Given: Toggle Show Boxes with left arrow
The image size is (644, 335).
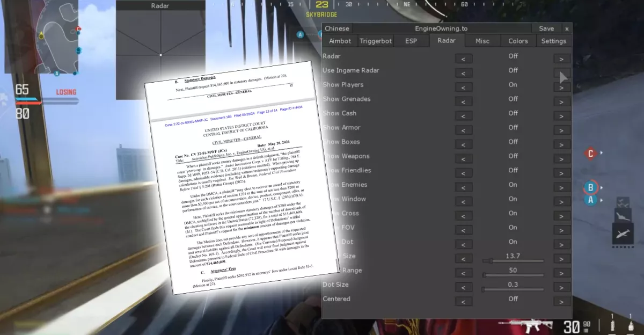Looking at the screenshot, I should point(464,144).
